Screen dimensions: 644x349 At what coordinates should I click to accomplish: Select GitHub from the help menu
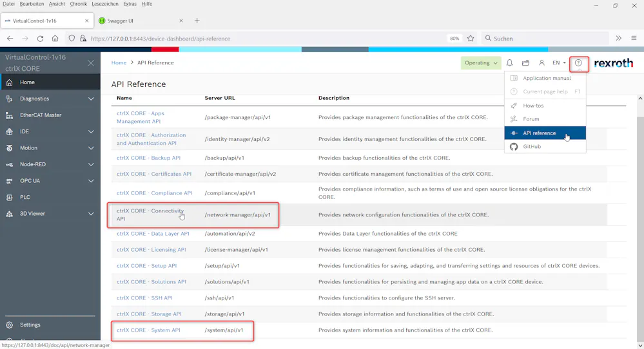click(x=532, y=147)
